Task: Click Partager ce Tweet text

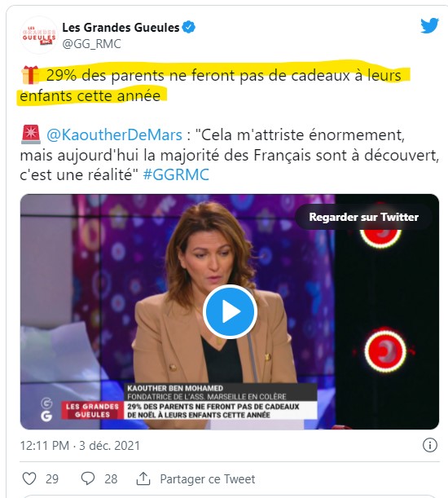Action: (208, 479)
